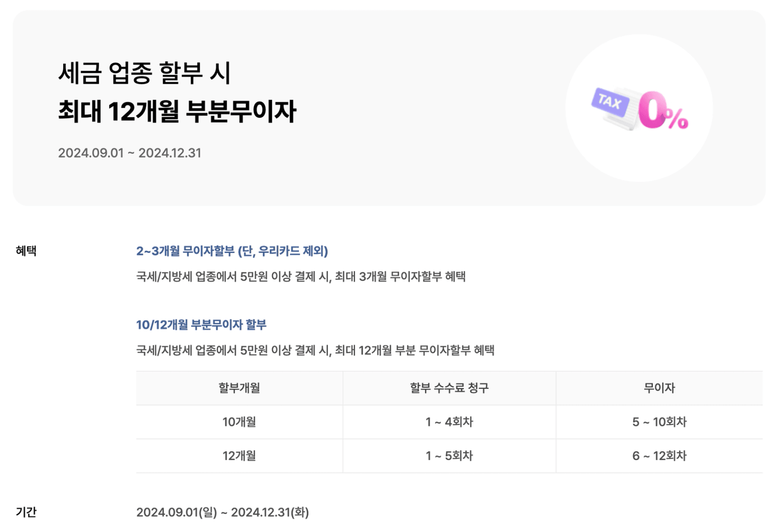This screenshot has height=532, width=771.
Task: Click the '기간' section label
Action: [x=26, y=512]
